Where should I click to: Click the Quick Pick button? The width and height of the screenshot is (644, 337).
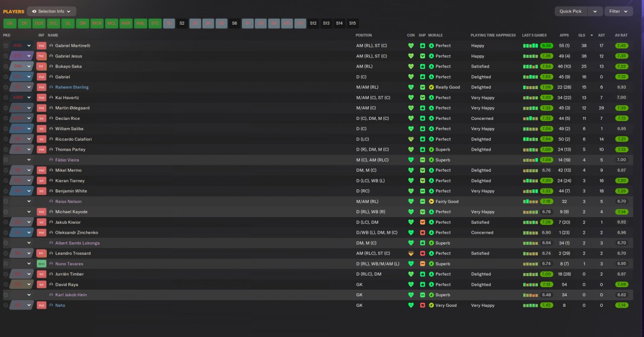coord(571,11)
